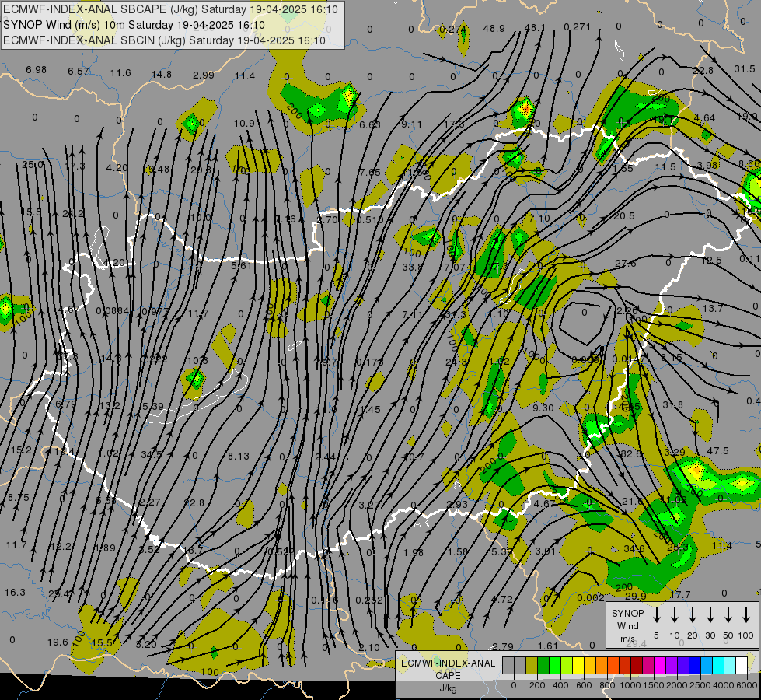Click the 100 m/s wind arrow in legend

click(x=746, y=615)
